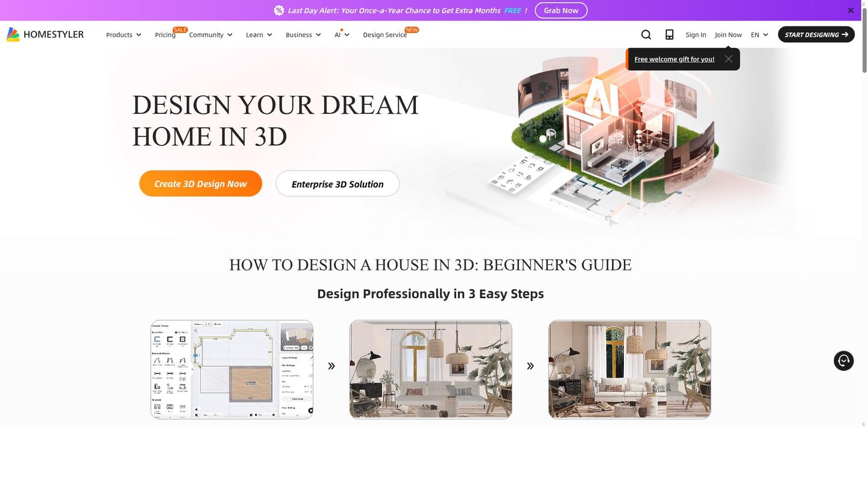Click the Homestyler logo
This screenshot has height=488, width=868.
(x=45, y=34)
